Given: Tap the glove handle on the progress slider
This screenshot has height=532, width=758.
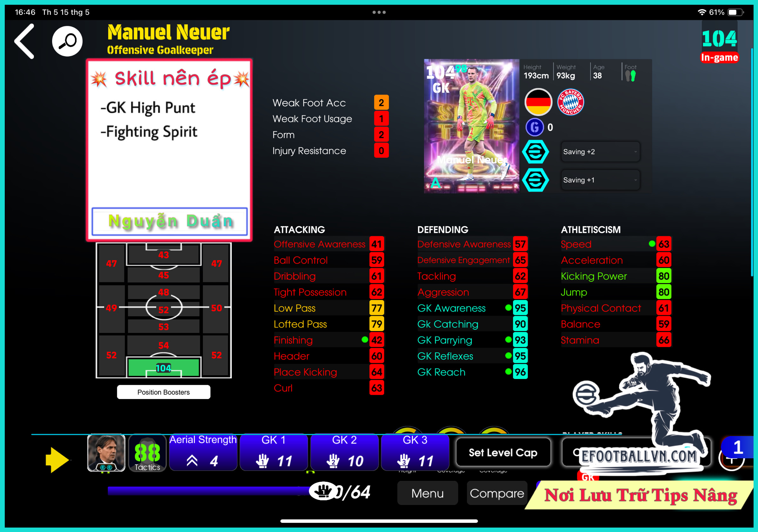Looking at the screenshot, I should tap(323, 491).
